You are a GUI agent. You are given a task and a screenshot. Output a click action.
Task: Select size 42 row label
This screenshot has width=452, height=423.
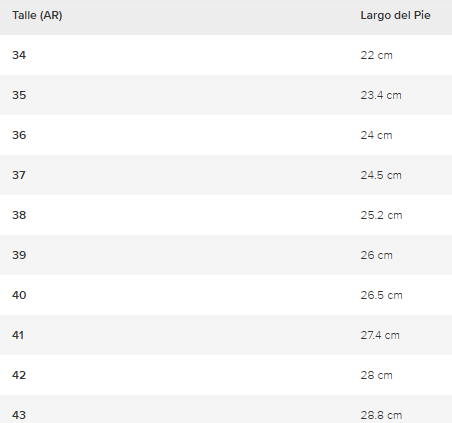[x=19, y=375]
